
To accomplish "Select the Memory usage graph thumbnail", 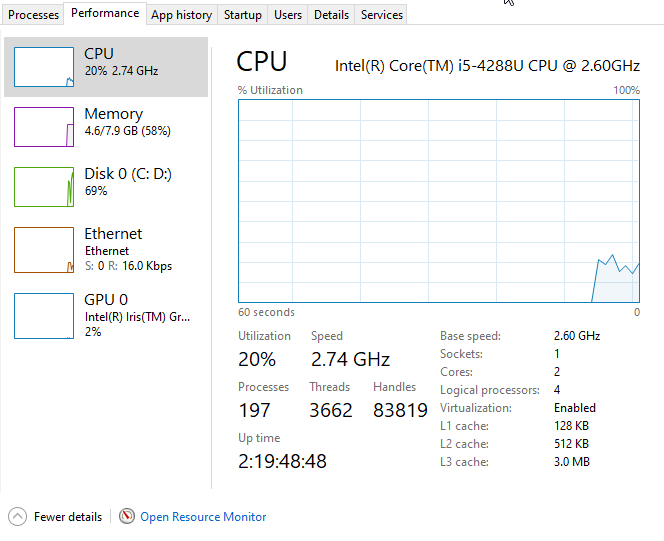I will point(44,127).
